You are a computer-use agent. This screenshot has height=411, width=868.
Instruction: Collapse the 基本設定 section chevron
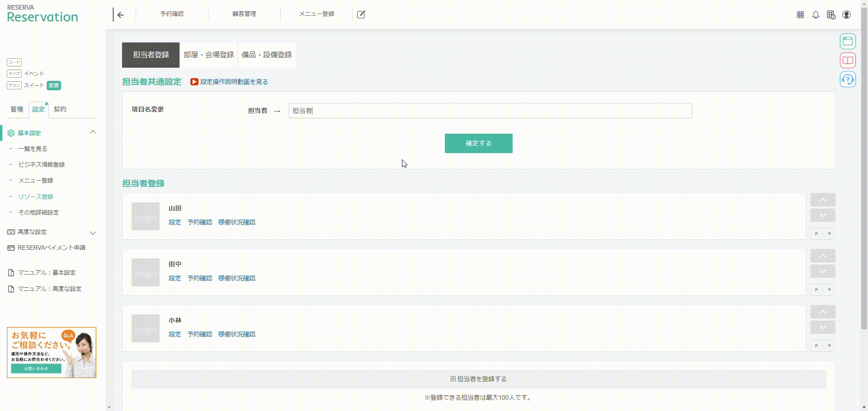click(93, 132)
